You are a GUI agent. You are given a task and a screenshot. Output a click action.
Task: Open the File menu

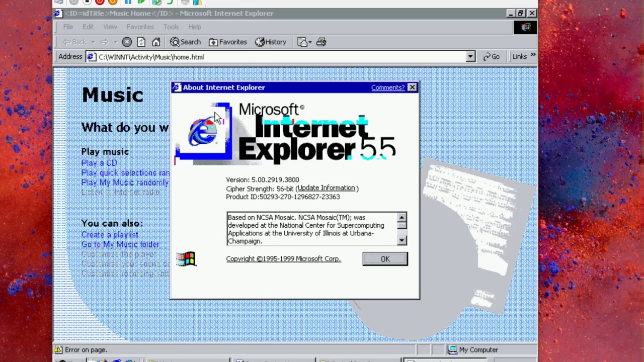click(68, 27)
